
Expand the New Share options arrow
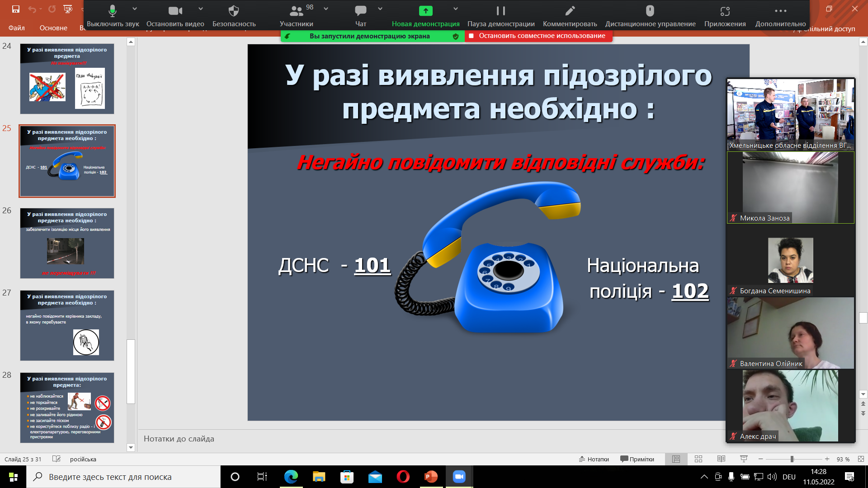[456, 9]
